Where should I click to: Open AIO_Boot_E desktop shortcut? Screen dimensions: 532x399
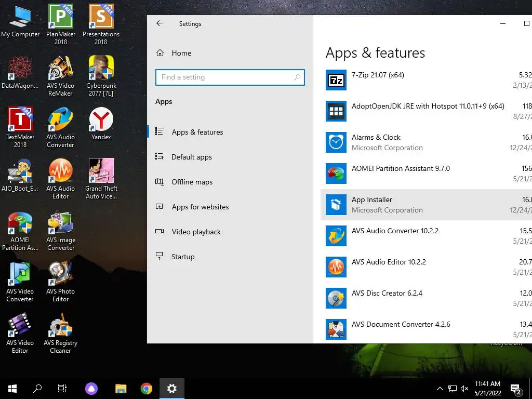click(20, 175)
